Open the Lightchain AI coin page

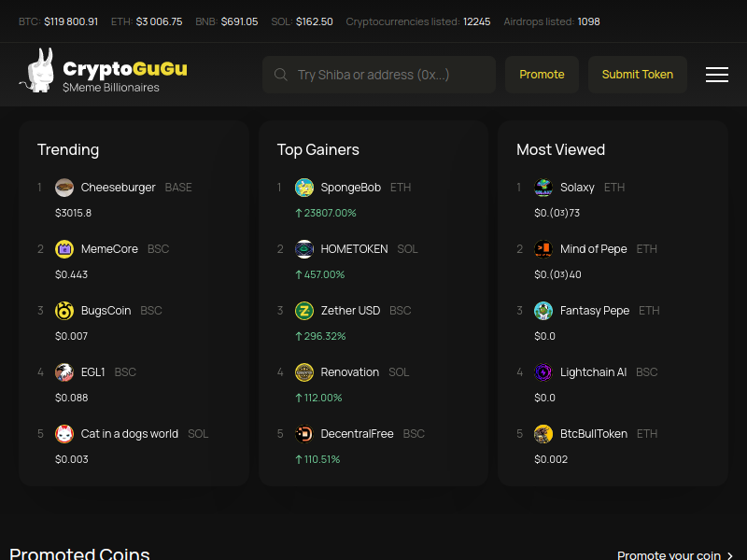593,372
